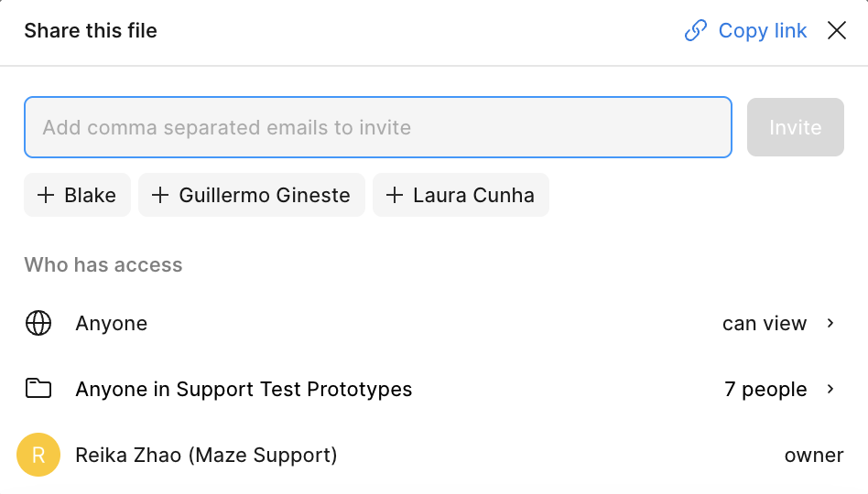Click the globe icon next to Anyone
The image size is (868, 494).
[x=38, y=323]
